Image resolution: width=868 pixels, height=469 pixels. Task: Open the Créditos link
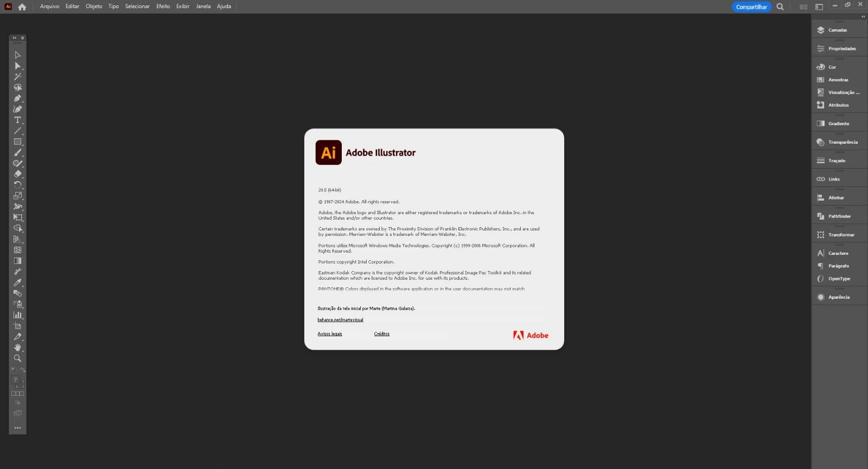click(x=382, y=334)
